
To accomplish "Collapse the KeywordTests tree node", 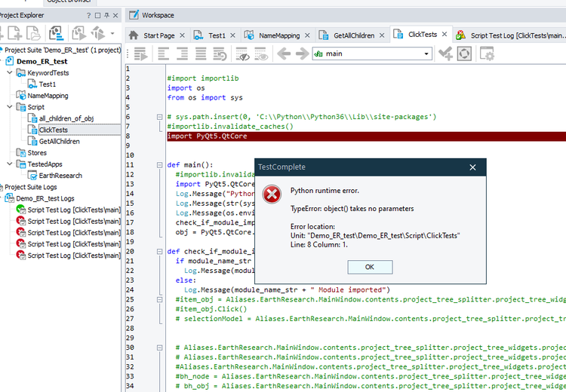I will (x=9, y=73).
